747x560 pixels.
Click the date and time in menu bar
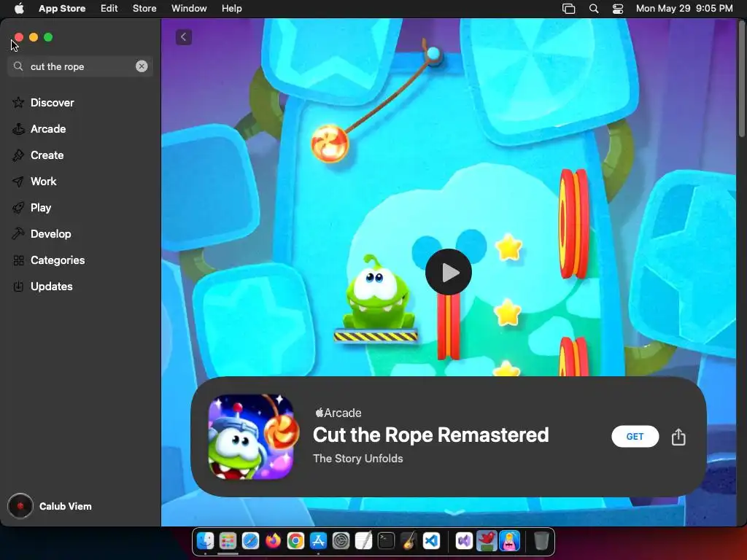point(684,8)
